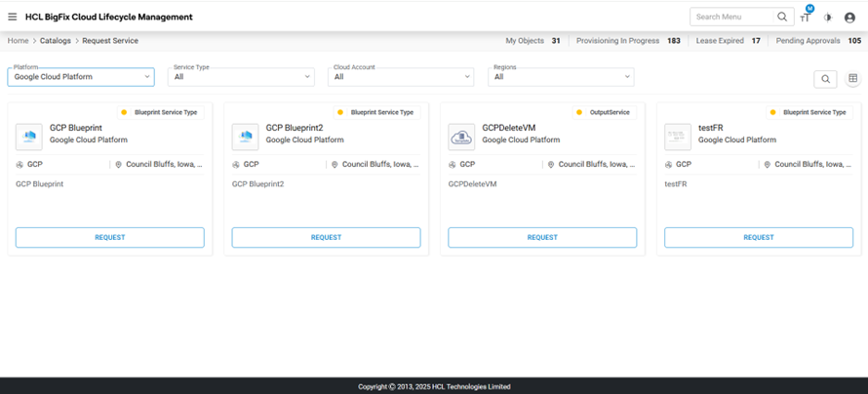
Task: Click the GCP account icon on GCPDeleteVM card
Action: click(x=453, y=165)
